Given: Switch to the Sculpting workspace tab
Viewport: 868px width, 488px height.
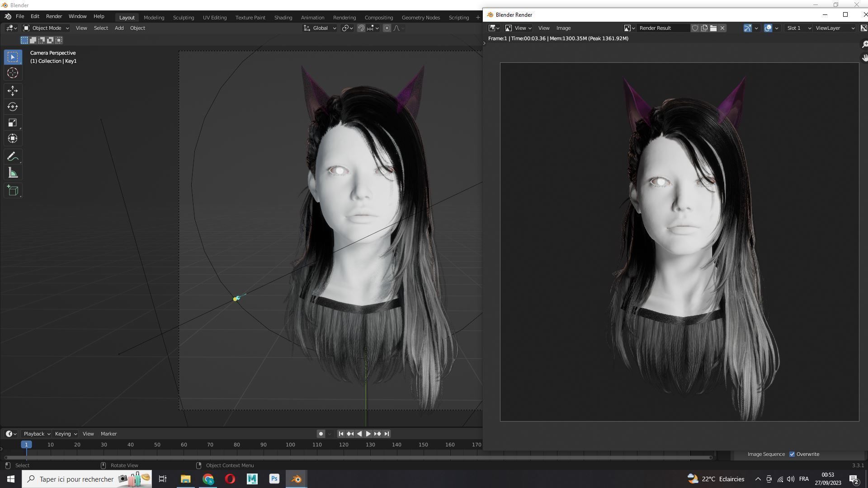Looking at the screenshot, I should click(184, 18).
